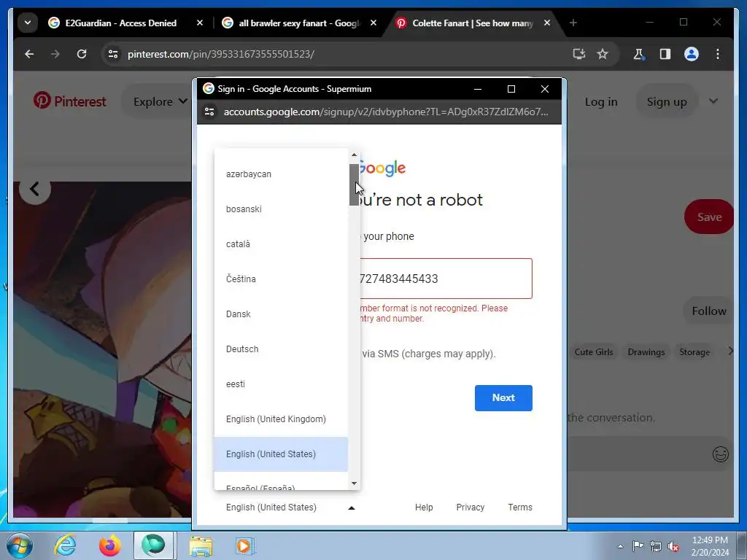Open the media player taskbar icon

(245, 545)
